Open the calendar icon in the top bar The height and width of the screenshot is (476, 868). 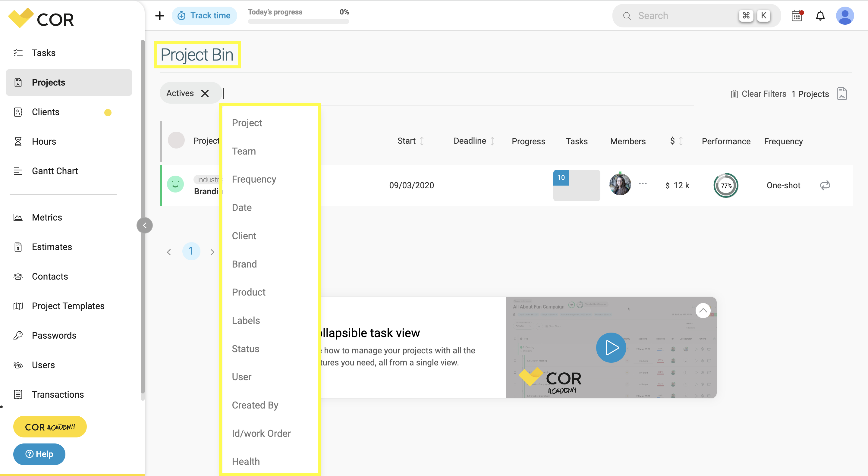[797, 15]
